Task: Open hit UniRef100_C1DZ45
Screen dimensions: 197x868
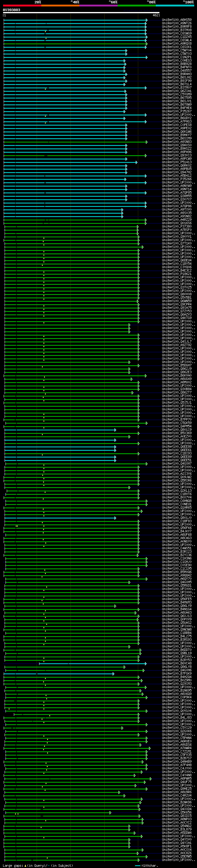Action: click(177, 37)
